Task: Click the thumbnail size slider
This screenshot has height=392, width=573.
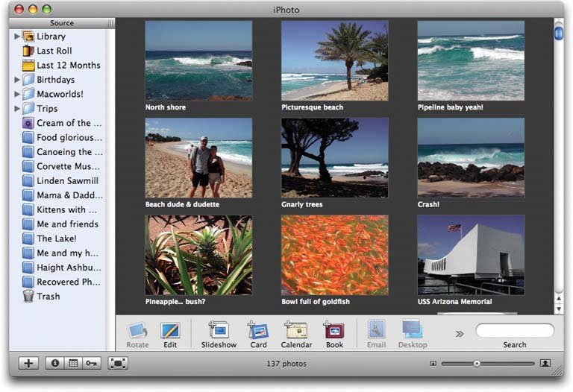Action: tap(477, 364)
